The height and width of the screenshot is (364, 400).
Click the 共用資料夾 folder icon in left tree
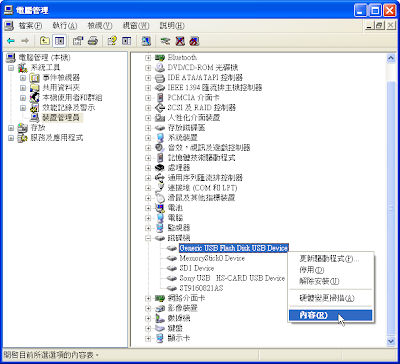(x=35, y=88)
